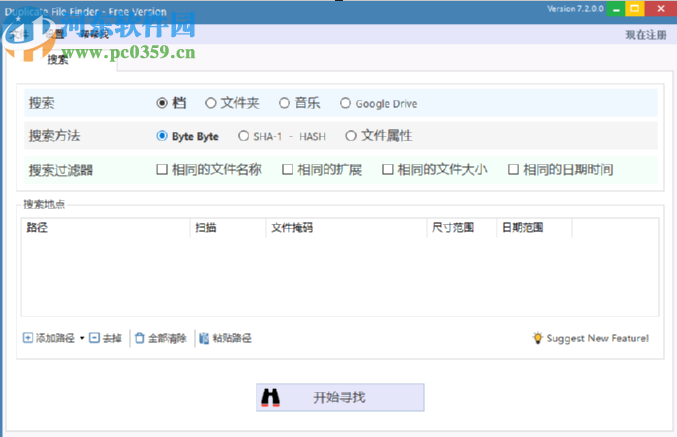Select the 音乐 music search option

[284, 103]
